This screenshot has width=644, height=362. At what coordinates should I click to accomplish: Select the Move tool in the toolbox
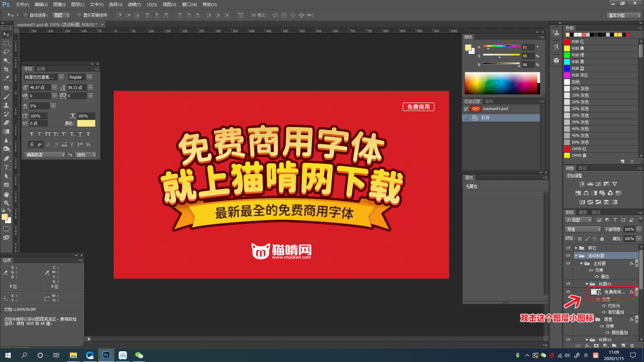click(6, 35)
